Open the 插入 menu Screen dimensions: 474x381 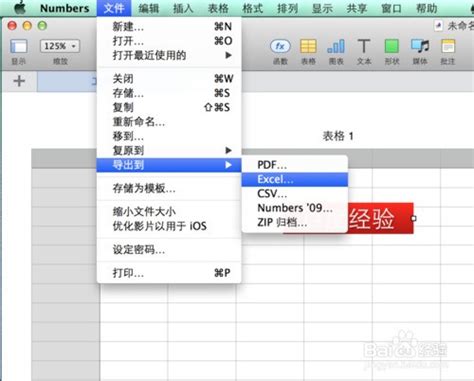click(x=183, y=8)
